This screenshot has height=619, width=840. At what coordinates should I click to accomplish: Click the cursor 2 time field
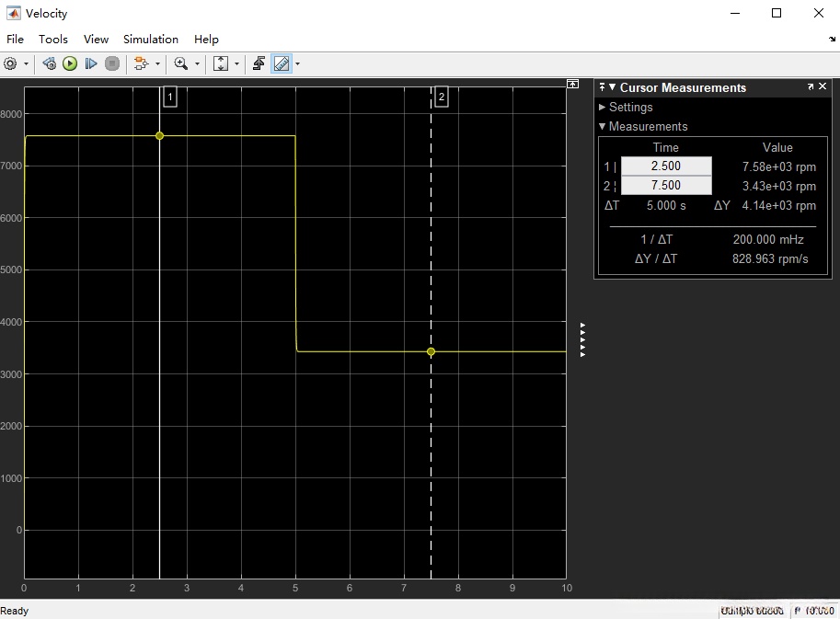666,186
